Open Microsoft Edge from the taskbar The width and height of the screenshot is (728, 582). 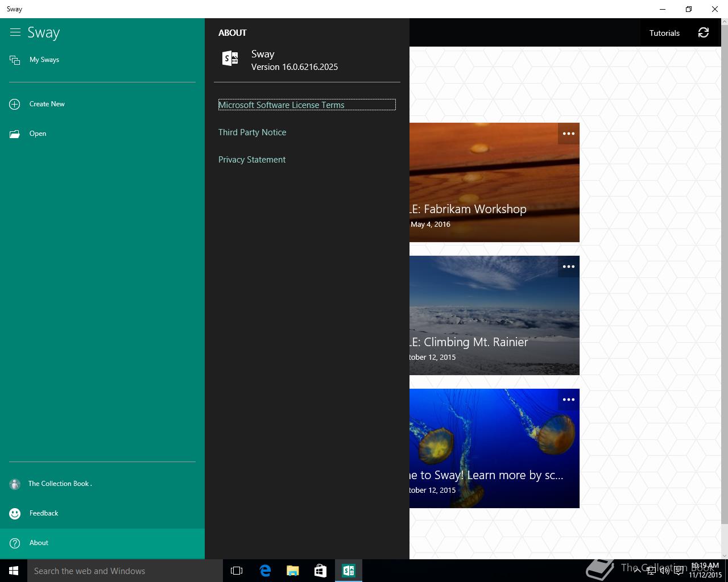265,571
